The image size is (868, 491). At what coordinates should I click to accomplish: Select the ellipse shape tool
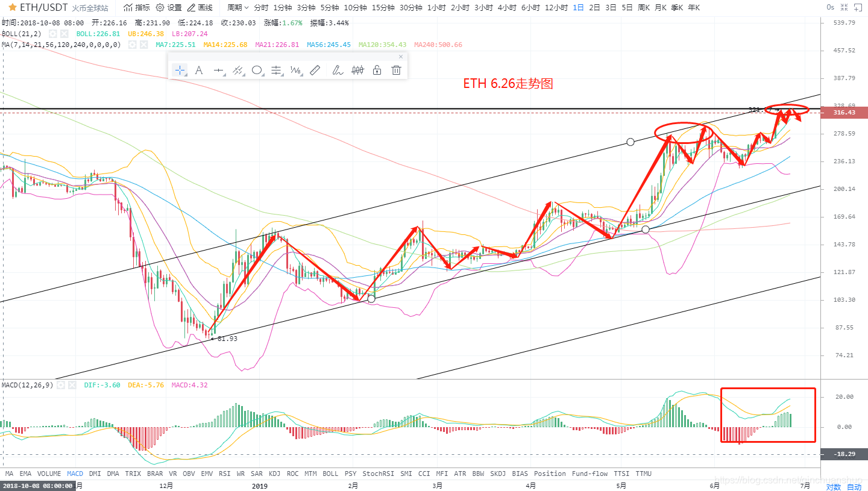(257, 70)
